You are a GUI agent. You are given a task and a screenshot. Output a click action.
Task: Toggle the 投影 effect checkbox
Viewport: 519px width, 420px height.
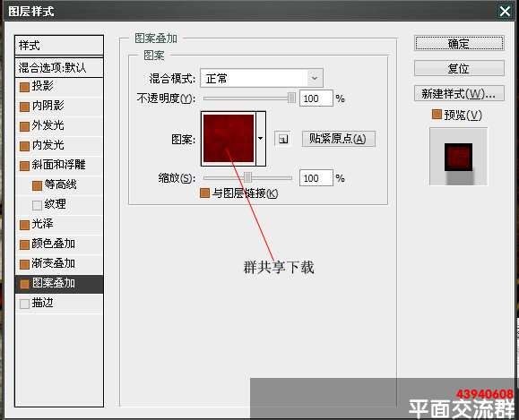[24, 87]
